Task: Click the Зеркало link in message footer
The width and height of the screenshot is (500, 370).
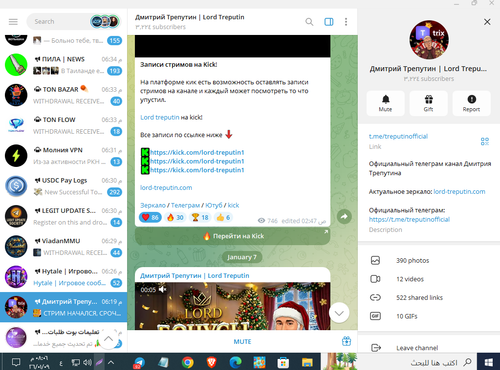Action: pyautogui.click(x=153, y=205)
